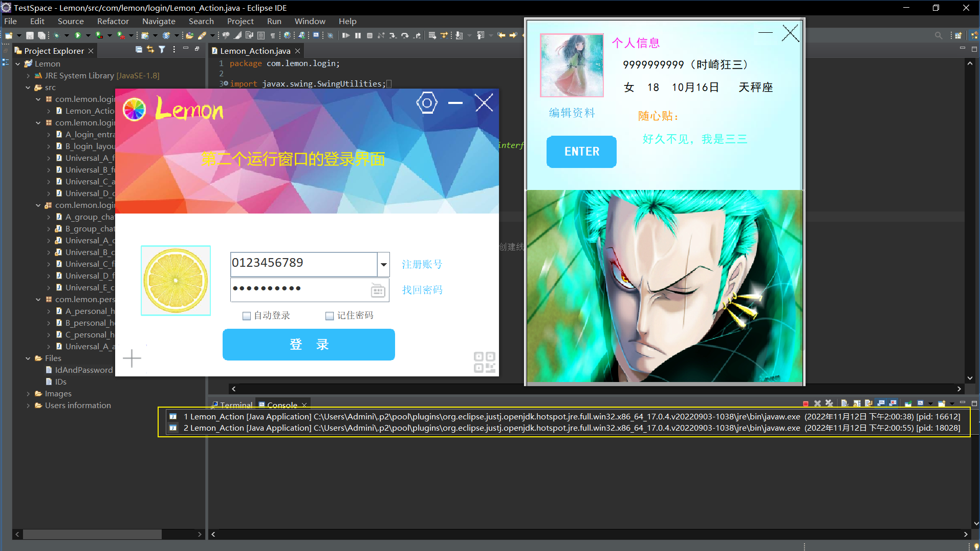
Task: Check the 记住密码 option
Action: point(330,316)
